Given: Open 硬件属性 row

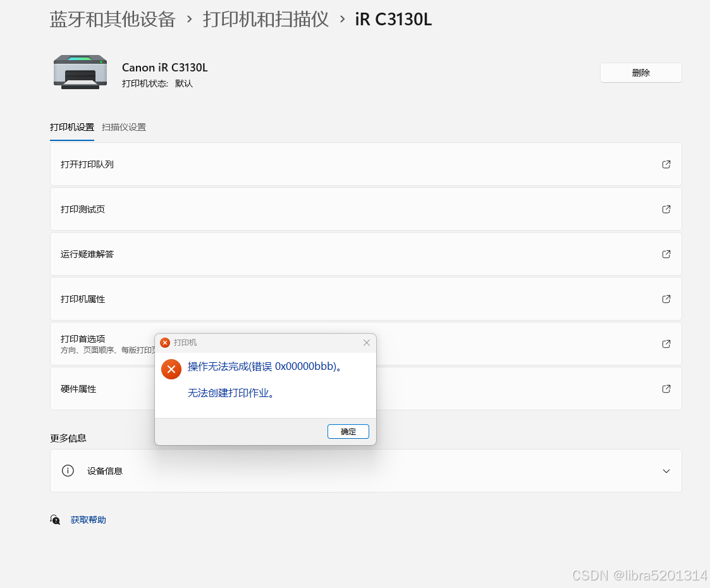Looking at the screenshot, I should (366, 389).
